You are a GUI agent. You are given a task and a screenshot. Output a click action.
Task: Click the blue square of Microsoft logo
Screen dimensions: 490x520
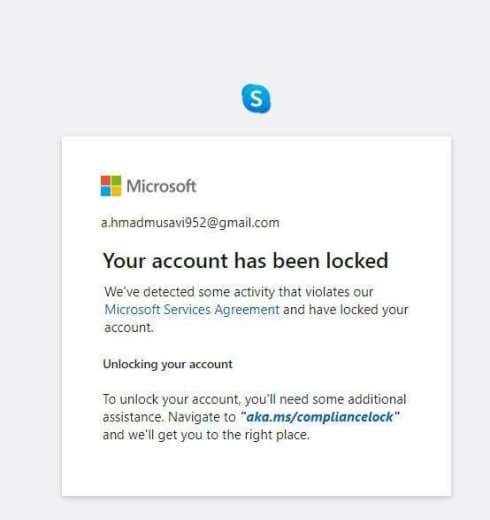[x=106, y=191]
